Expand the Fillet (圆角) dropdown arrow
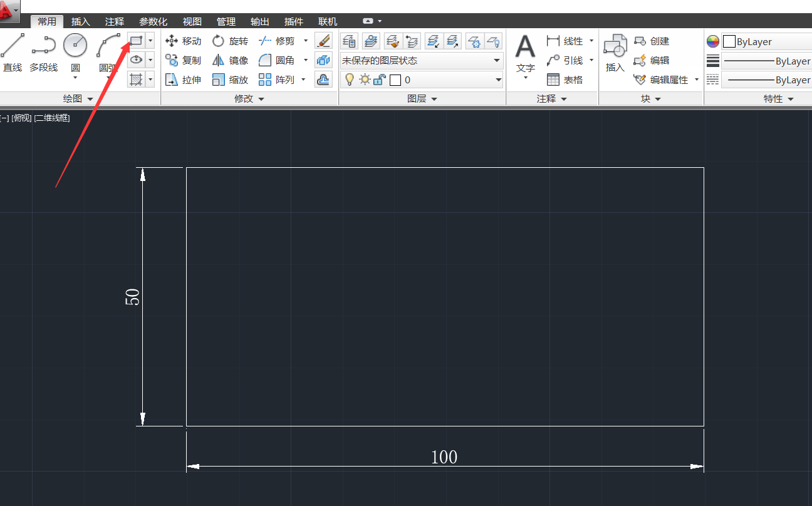The width and height of the screenshot is (812, 506). point(306,61)
